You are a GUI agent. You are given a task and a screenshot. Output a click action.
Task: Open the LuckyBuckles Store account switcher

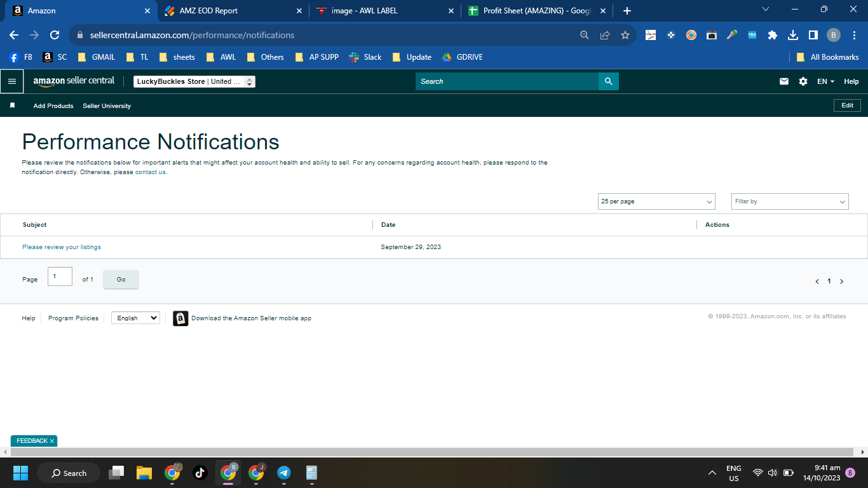(194, 81)
